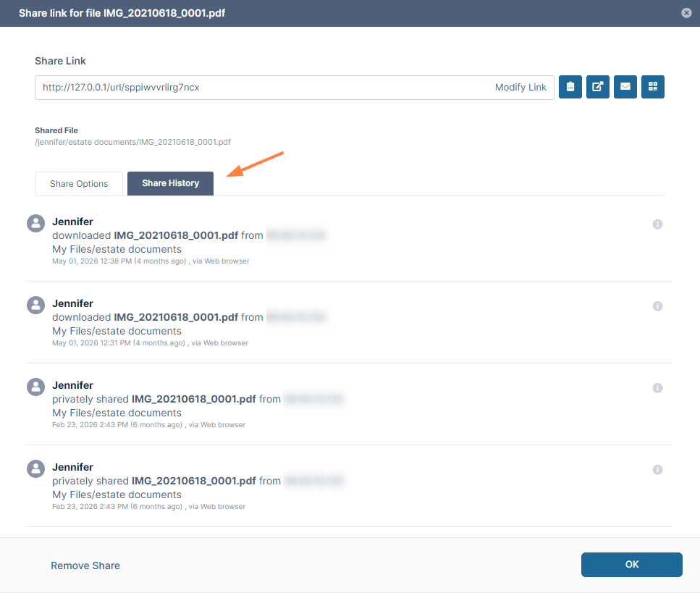This screenshot has width=700, height=593.
Task: Switch to the Share Options tab
Action: [x=79, y=183]
